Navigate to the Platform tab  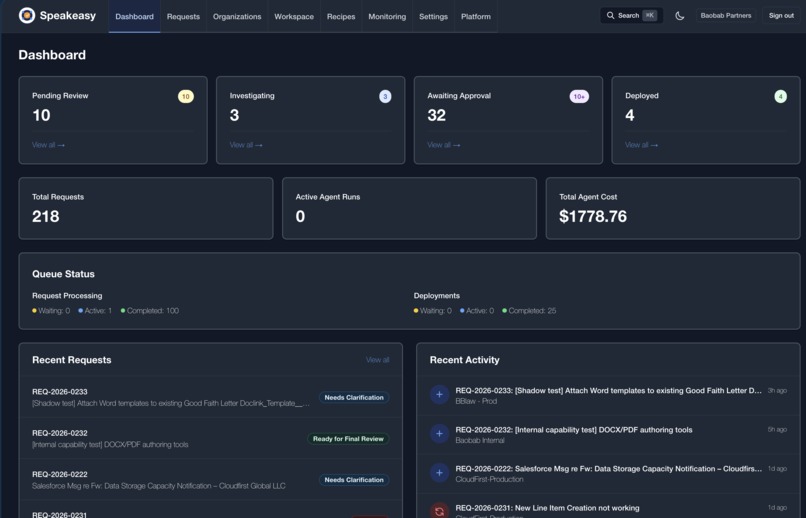pos(475,16)
